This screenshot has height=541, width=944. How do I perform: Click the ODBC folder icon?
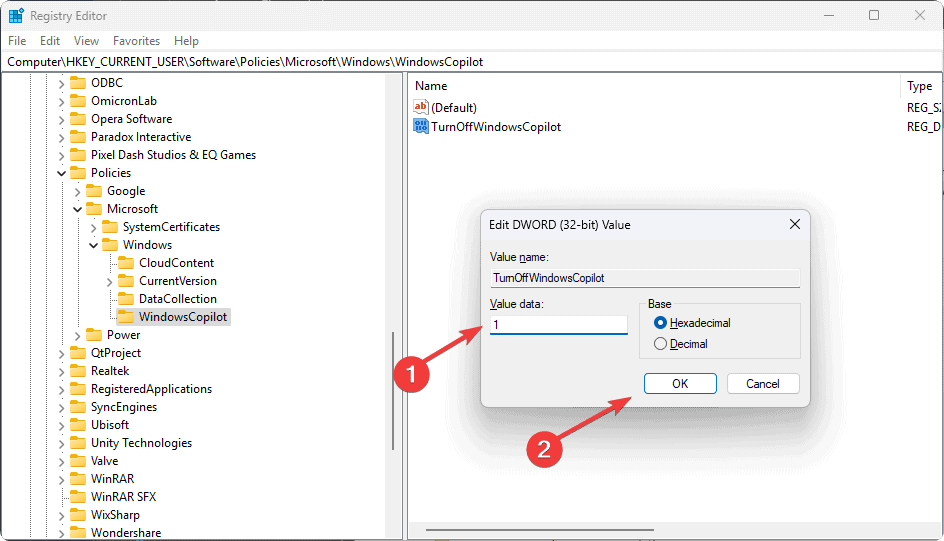coord(78,82)
